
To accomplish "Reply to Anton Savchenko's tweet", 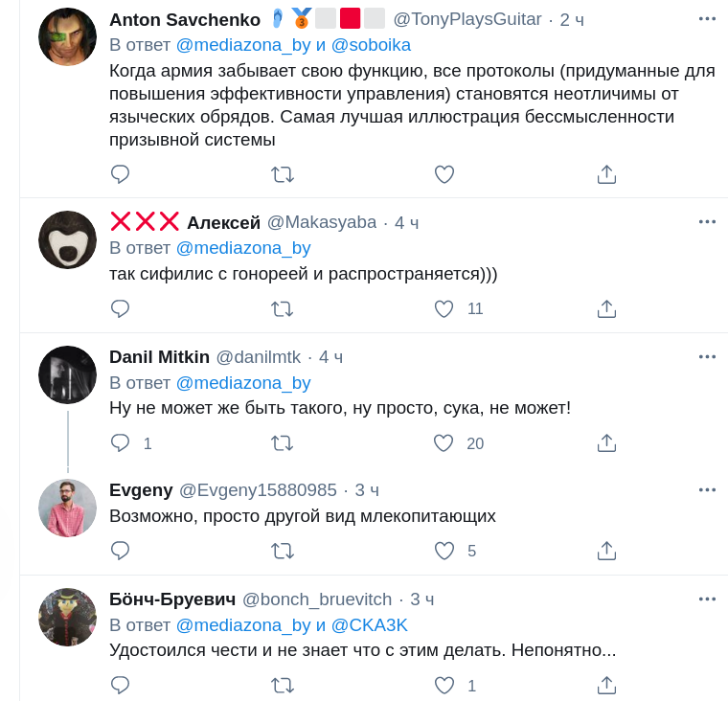I will 120,174.
